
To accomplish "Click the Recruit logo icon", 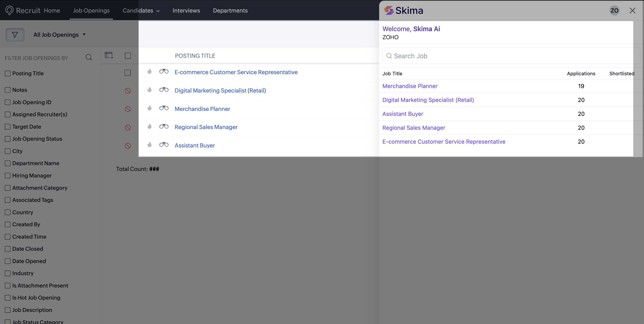I will (x=9, y=10).
